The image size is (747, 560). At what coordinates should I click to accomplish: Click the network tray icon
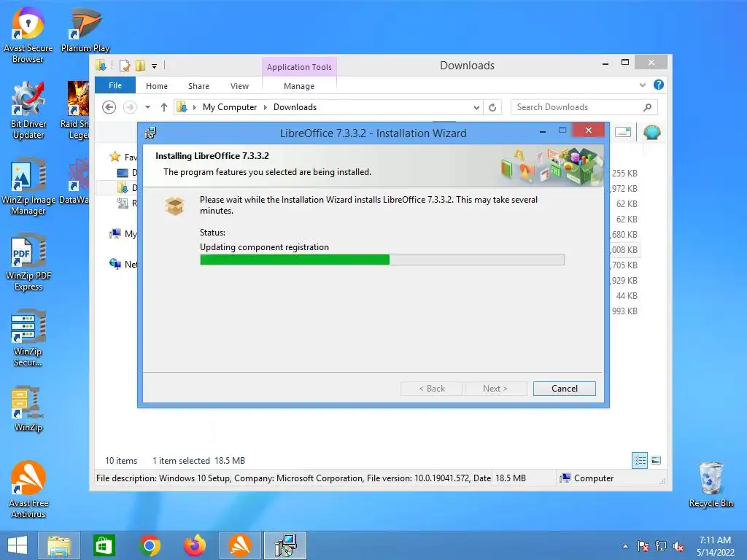coord(661,546)
